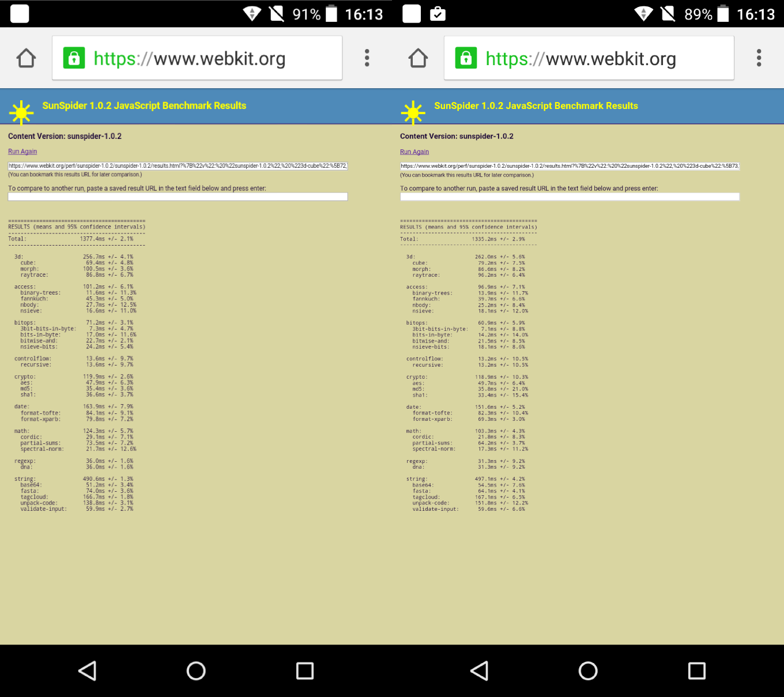The width and height of the screenshot is (784, 697).
Task: Select the results URL field on right page
Action: [570, 166]
